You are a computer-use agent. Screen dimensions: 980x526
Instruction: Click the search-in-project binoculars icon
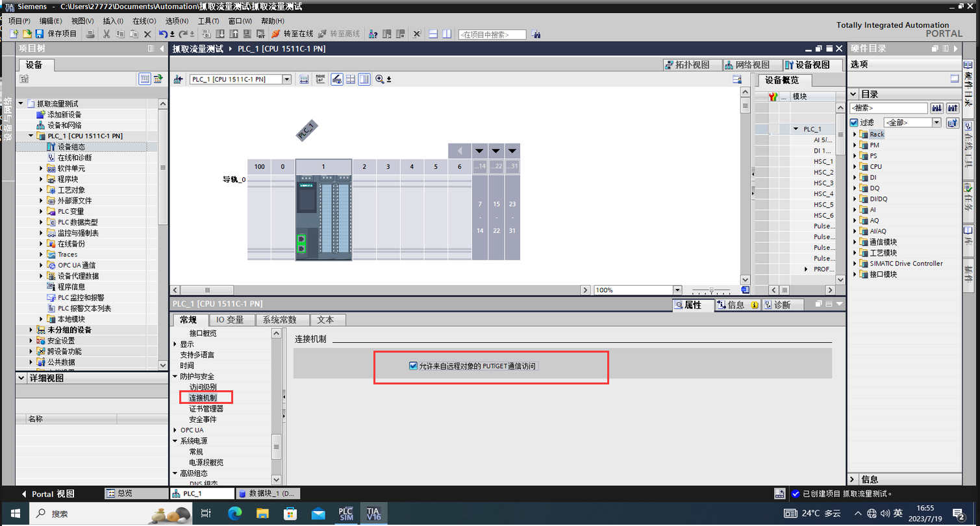[536, 34]
